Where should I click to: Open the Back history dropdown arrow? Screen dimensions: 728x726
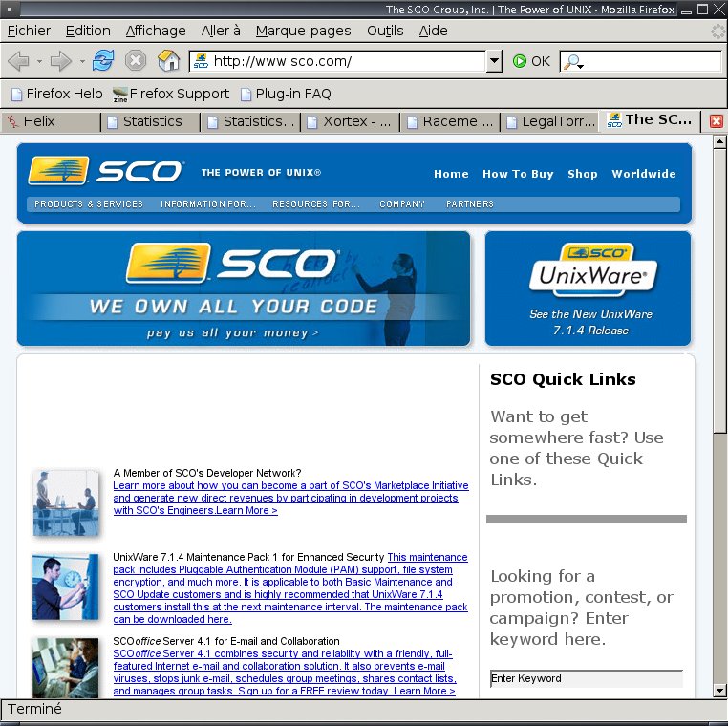39,61
